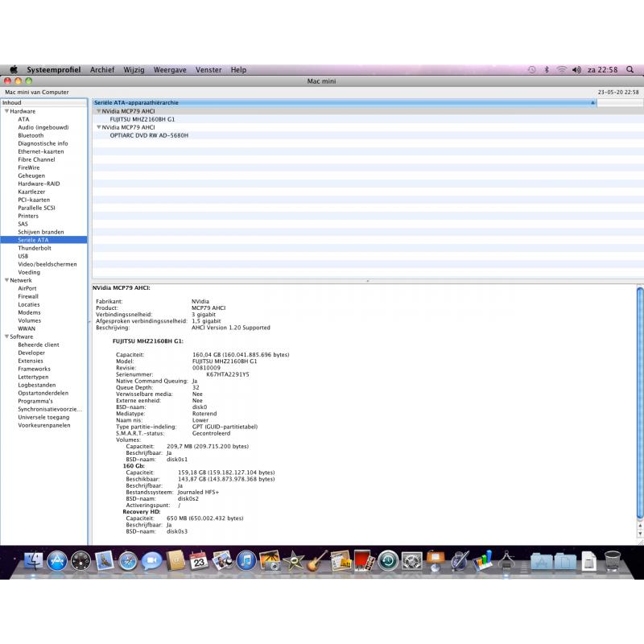Open iChat bubble icon in Dock
Image resolution: width=644 pixels, height=644 pixels.
coord(151,561)
